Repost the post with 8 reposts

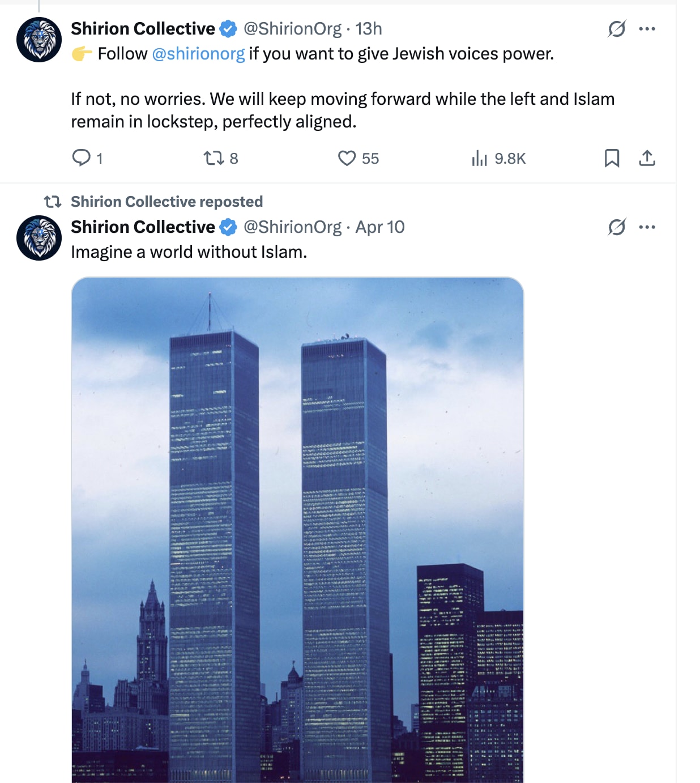click(x=220, y=158)
